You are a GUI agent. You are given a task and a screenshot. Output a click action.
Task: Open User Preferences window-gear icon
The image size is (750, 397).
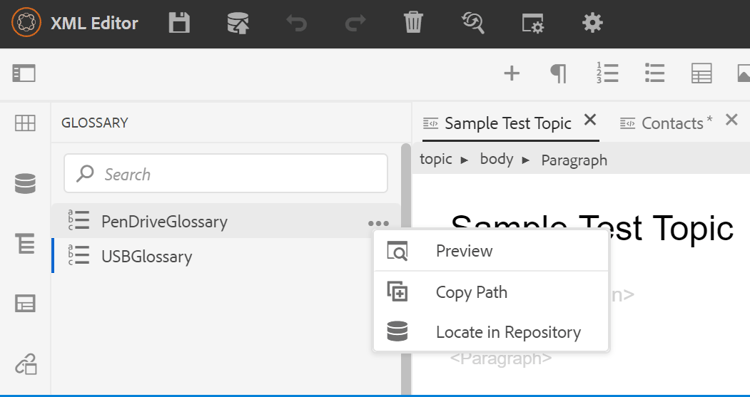click(533, 23)
